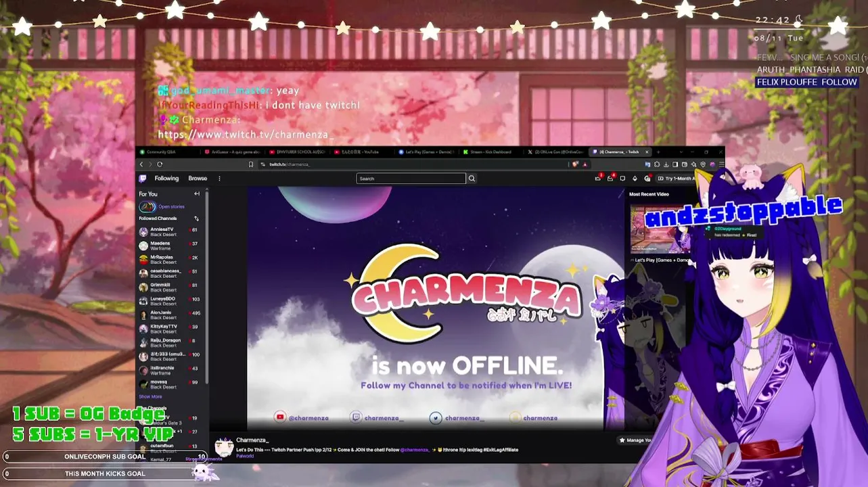This screenshot has width=868, height=487.
Task: Click the Twitch search field
Action: [411, 179]
